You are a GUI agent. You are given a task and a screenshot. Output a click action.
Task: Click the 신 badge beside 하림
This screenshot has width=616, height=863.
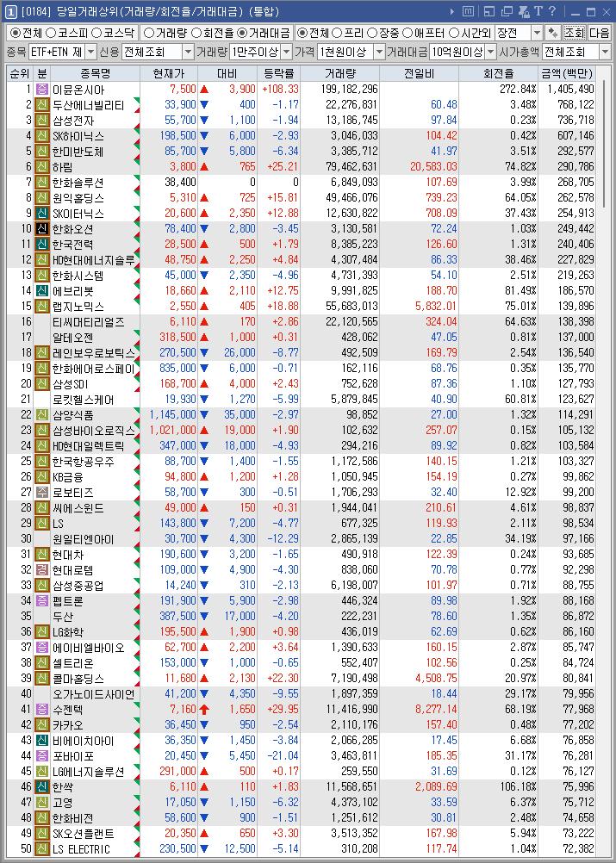pos(42,166)
